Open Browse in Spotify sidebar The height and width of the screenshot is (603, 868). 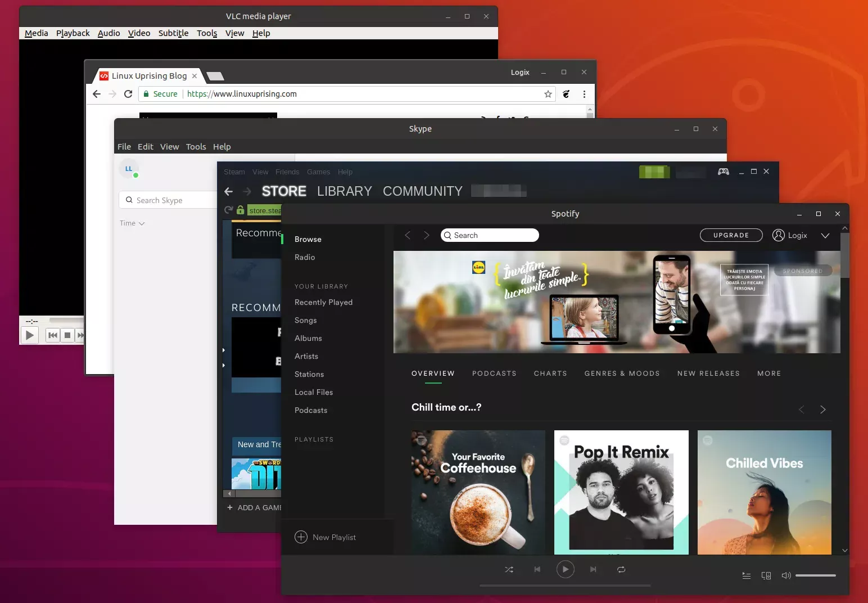point(308,239)
